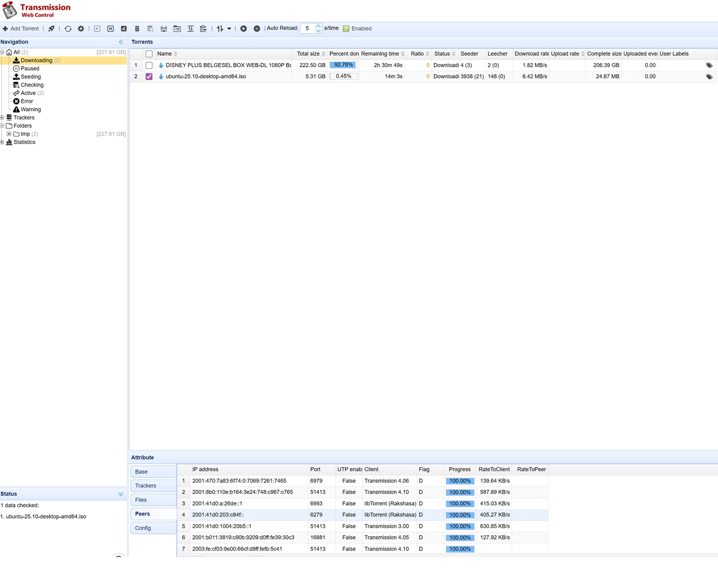Expand the tmp folder node
The image size is (718, 588).
coord(9,134)
